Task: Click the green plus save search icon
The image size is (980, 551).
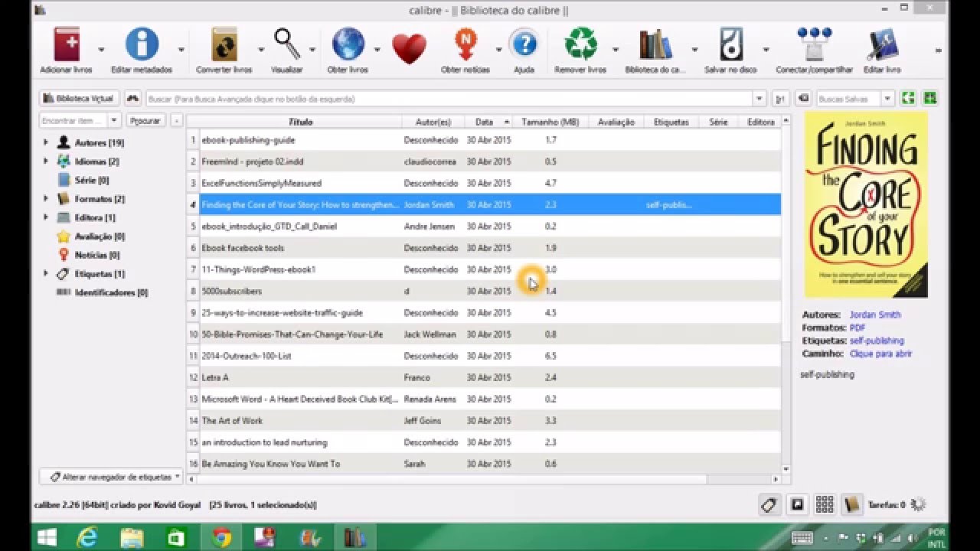Action: [x=930, y=98]
